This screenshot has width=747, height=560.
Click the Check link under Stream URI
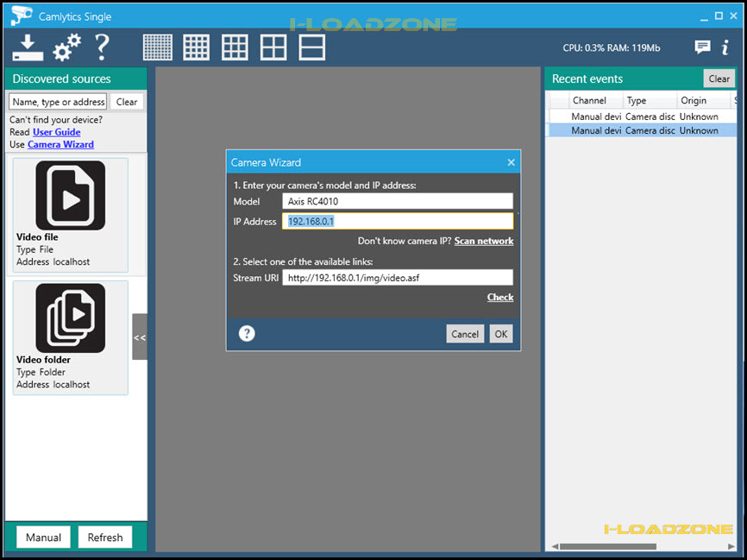coord(500,297)
